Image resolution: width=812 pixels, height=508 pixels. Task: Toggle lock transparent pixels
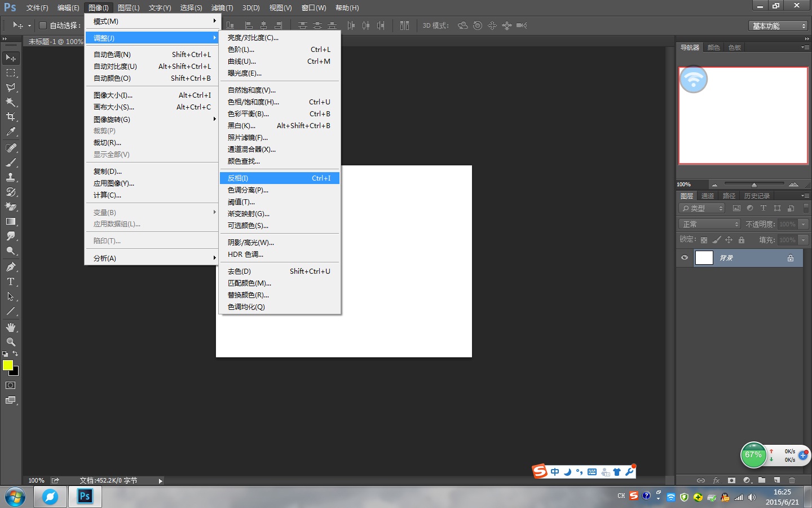click(704, 240)
